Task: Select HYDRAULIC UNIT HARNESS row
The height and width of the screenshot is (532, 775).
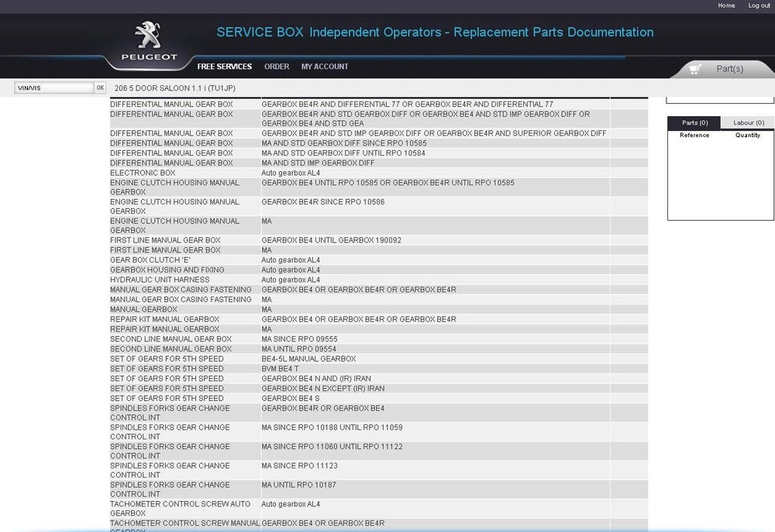Action: [x=379, y=280]
